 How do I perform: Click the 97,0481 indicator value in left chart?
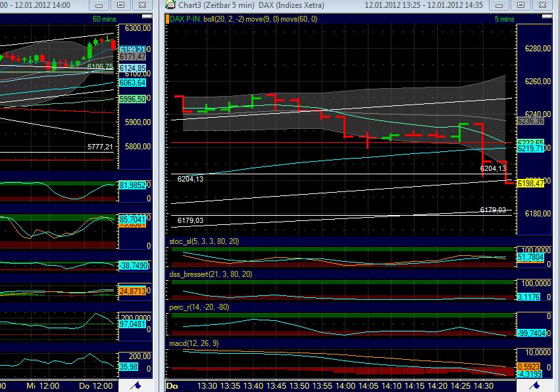point(133,324)
